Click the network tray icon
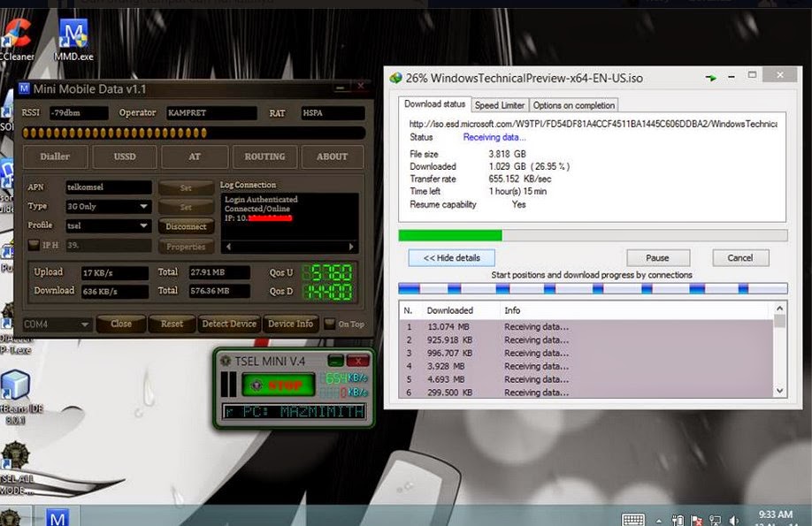Viewport: 812px width, 526px height. (x=716, y=521)
